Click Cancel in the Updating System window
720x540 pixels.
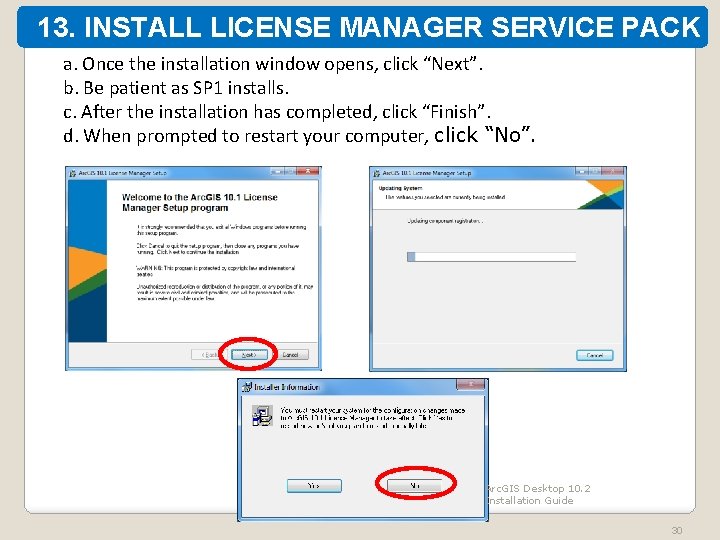click(595, 355)
